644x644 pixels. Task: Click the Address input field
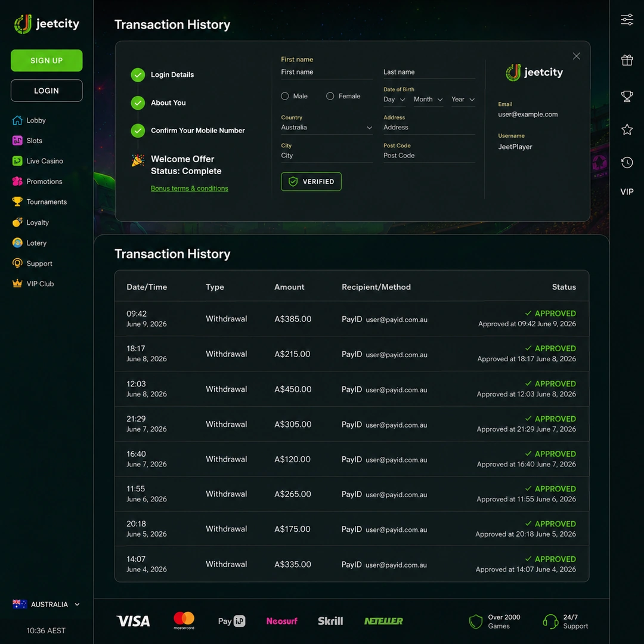429,128
